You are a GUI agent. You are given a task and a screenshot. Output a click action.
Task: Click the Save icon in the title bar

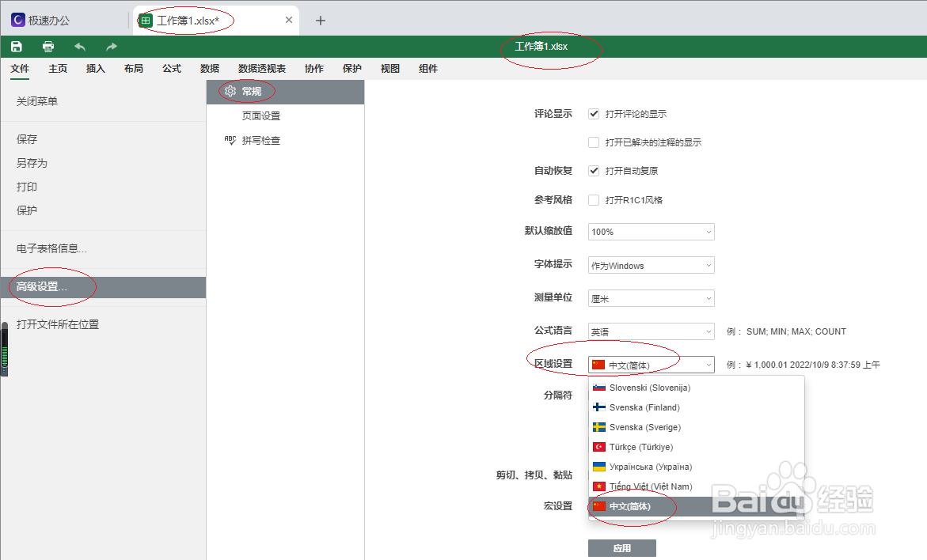pos(16,47)
